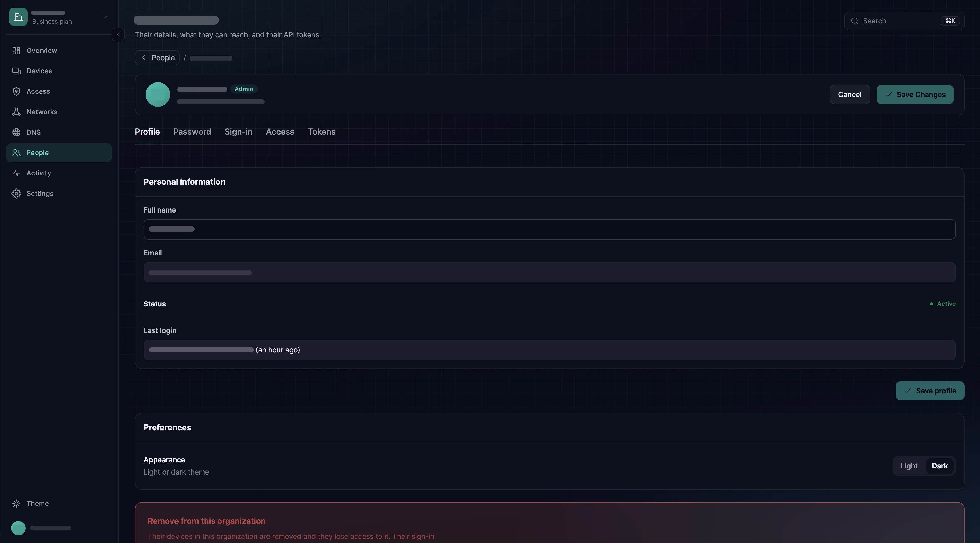Image resolution: width=980 pixels, height=543 pixels.
Task: Open the People icon in sidebar
Action: (x=16, y=153)
